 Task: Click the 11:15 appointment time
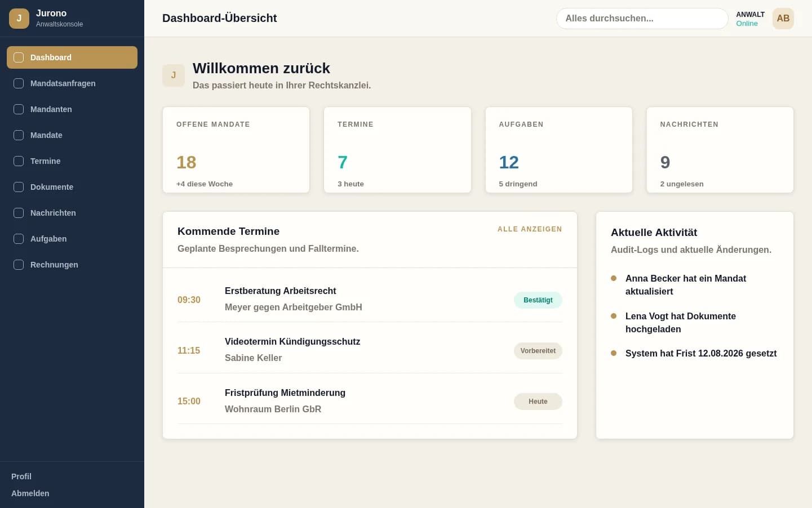point(189,351)
